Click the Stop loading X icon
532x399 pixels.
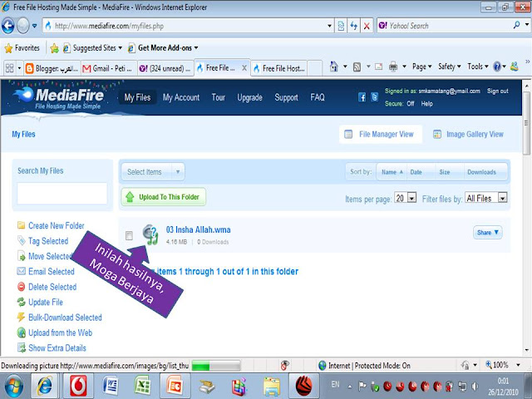[x=367, y=26]
